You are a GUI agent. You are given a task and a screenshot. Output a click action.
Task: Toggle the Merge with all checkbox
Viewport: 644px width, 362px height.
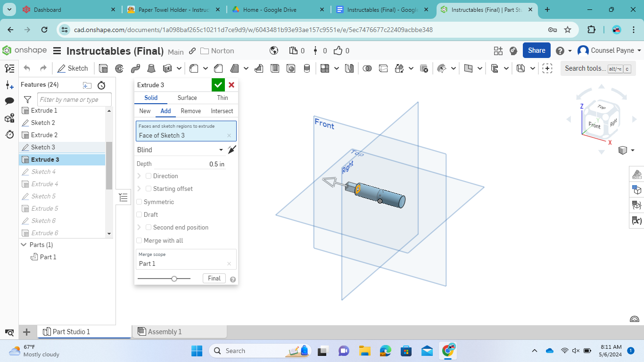(x=139, y=240)
